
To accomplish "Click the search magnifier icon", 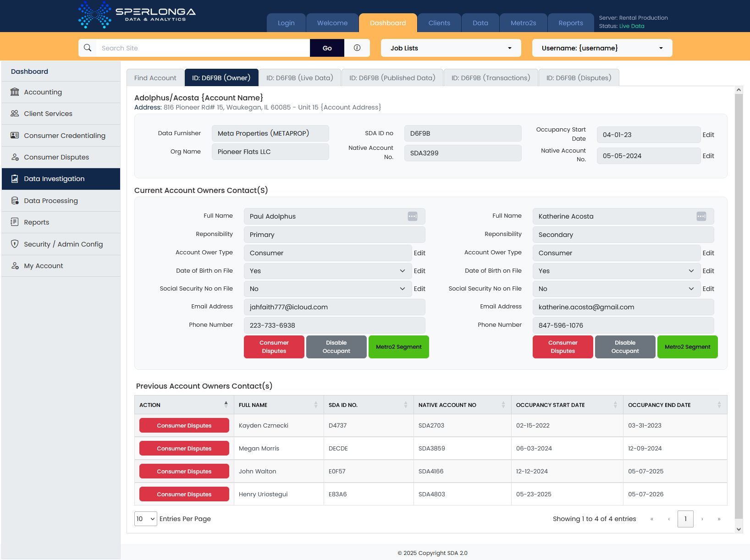I will coord(88,48).
